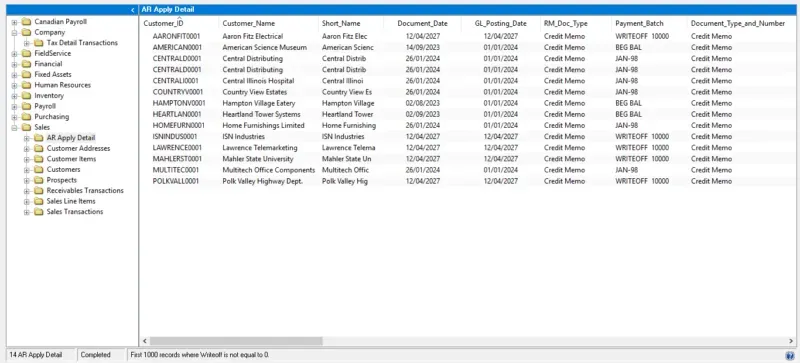The image size is (800, 363).
Task: Click the horizontal scrollbar thumb
Action: tap(236, 341)
